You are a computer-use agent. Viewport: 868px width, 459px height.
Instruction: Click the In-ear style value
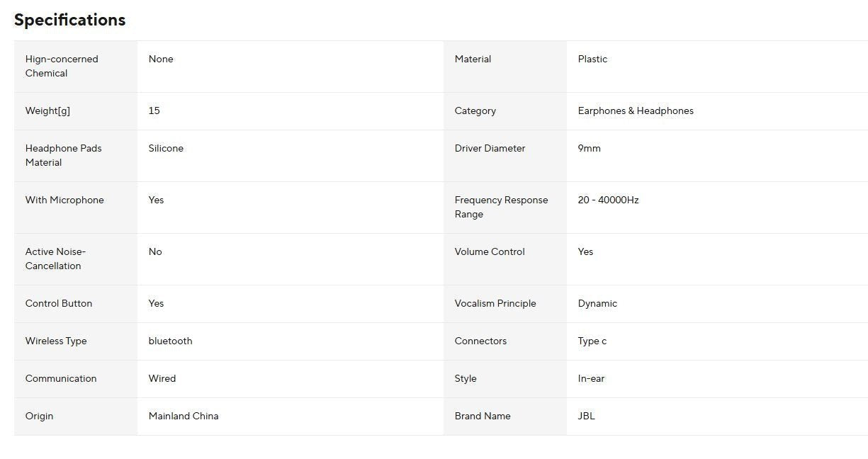pos(591,378)
